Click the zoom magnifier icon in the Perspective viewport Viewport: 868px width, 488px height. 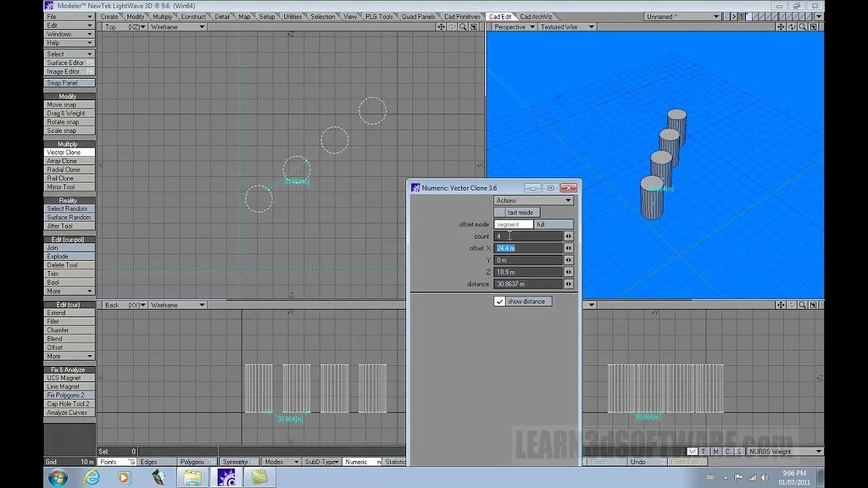802,26
